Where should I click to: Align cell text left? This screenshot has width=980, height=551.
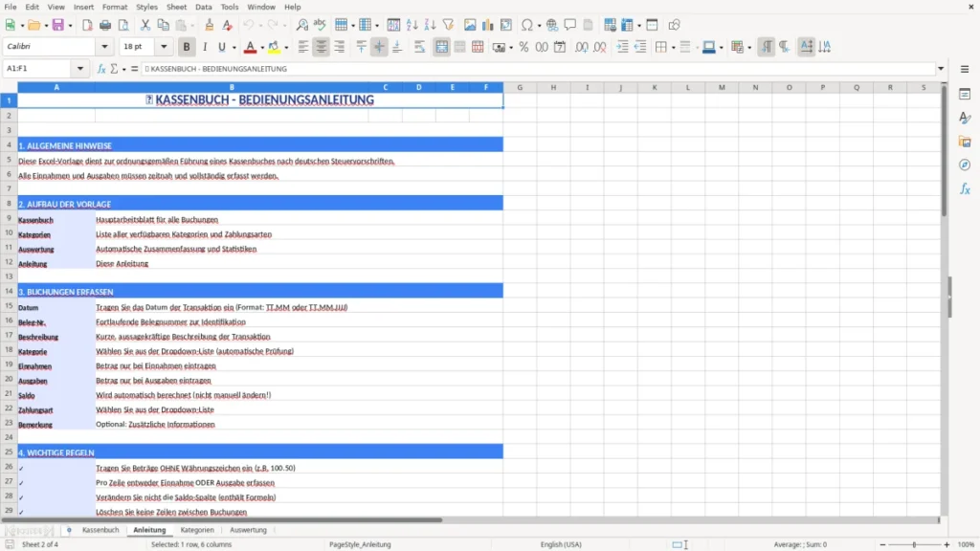point(303,47)
